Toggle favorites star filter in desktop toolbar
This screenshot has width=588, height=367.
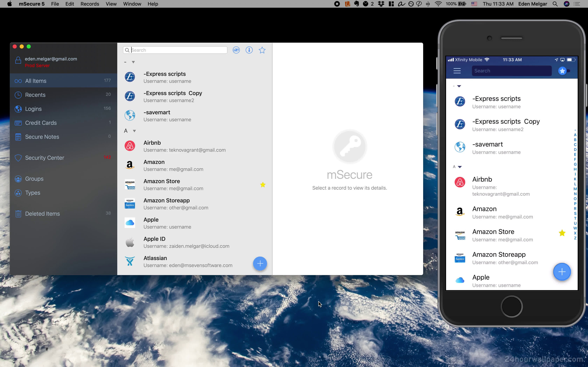click(262, 50)
